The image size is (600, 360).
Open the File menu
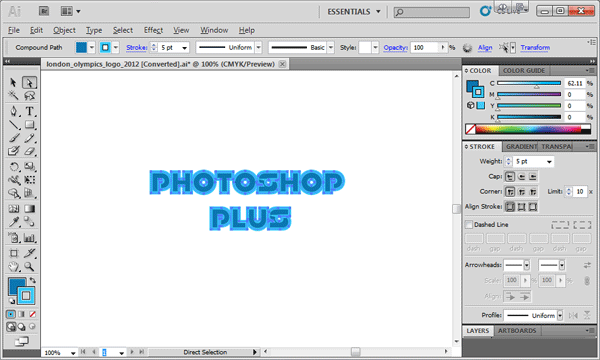coord(14,30)
